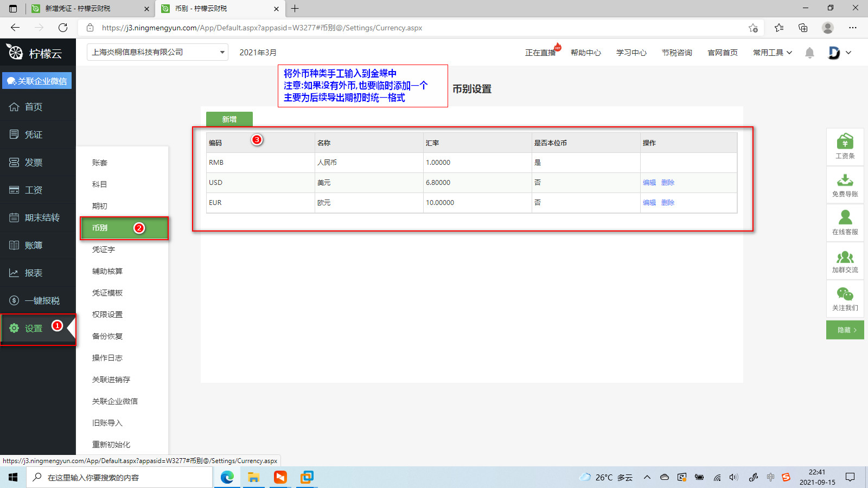The image size is (868, 488).
Task: Expand the user avatar account menu
Action: click(839, 53)
